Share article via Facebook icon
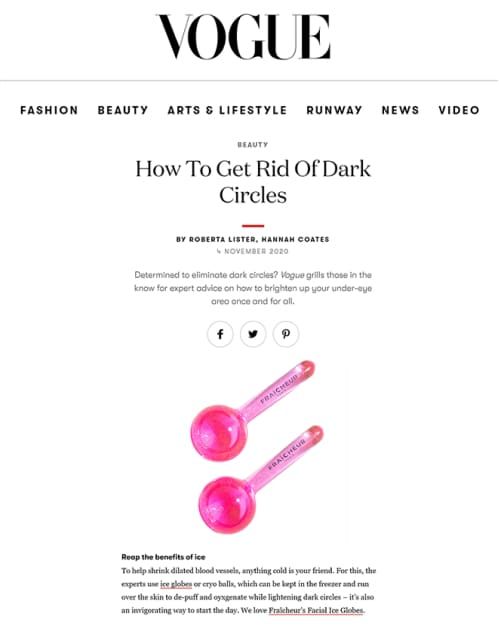The image size is (499, 631). (220, 334)
